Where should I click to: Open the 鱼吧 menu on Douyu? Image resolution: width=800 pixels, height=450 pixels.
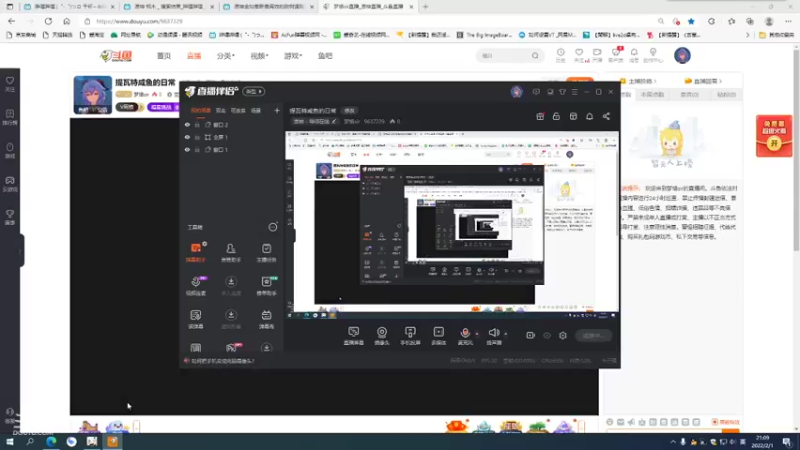(325, 56)
